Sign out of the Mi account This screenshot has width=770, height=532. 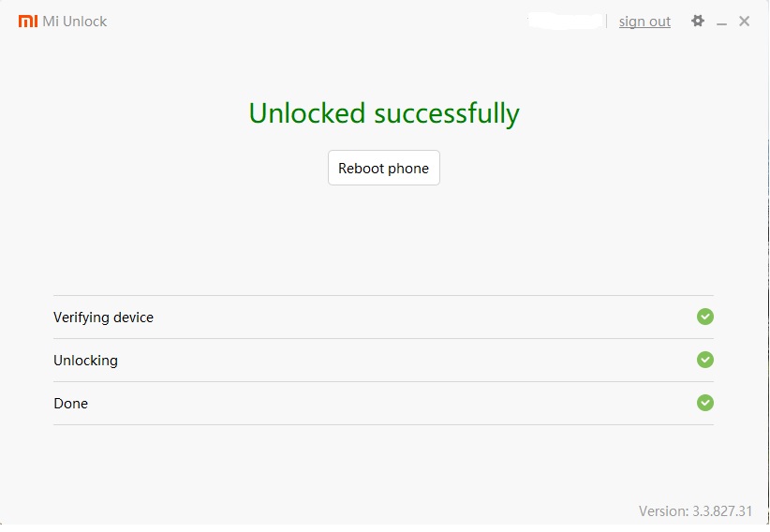tap(644, 22)
